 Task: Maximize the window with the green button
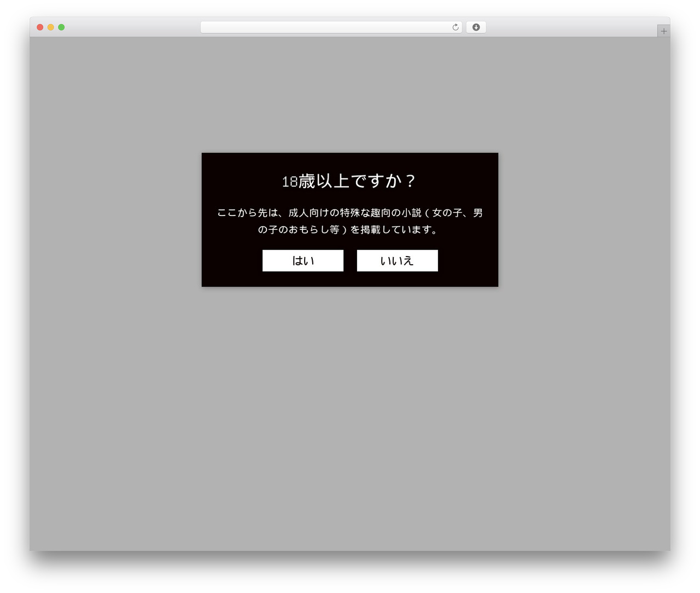pos(61,27)
